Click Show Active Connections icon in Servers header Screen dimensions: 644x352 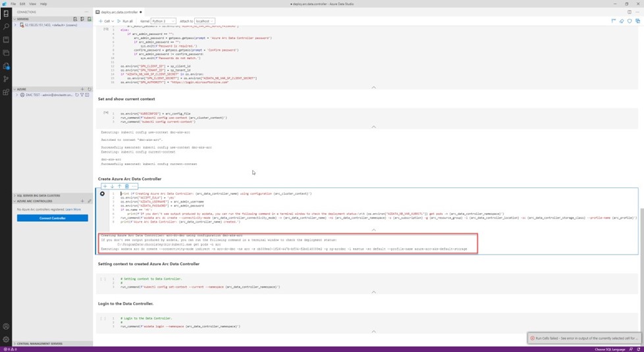click(89, 19)
